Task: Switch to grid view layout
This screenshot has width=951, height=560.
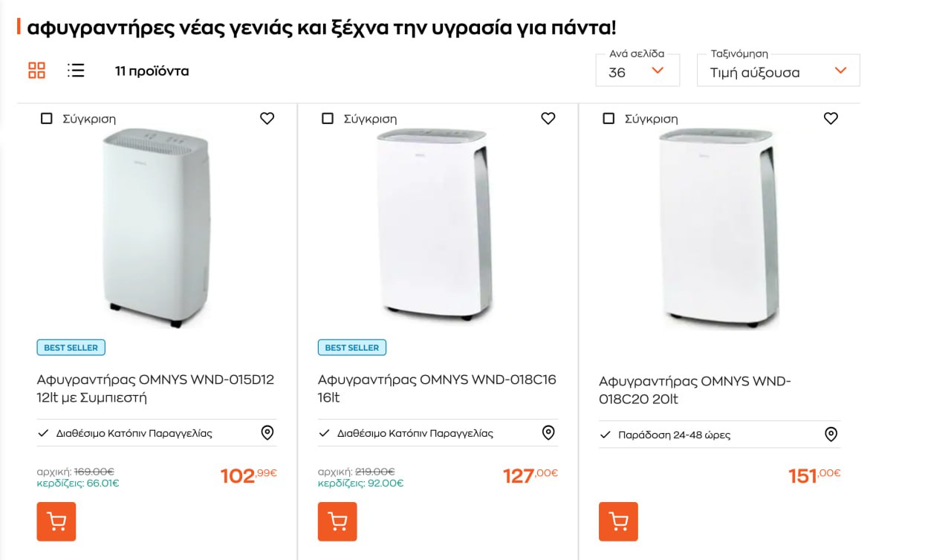Action: 36,71
